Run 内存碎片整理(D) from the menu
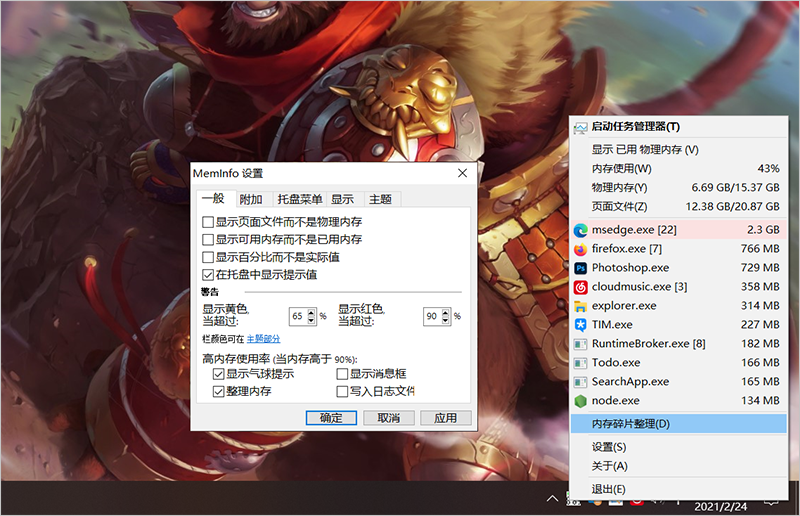The image size is (800, 516). point(679,424)
